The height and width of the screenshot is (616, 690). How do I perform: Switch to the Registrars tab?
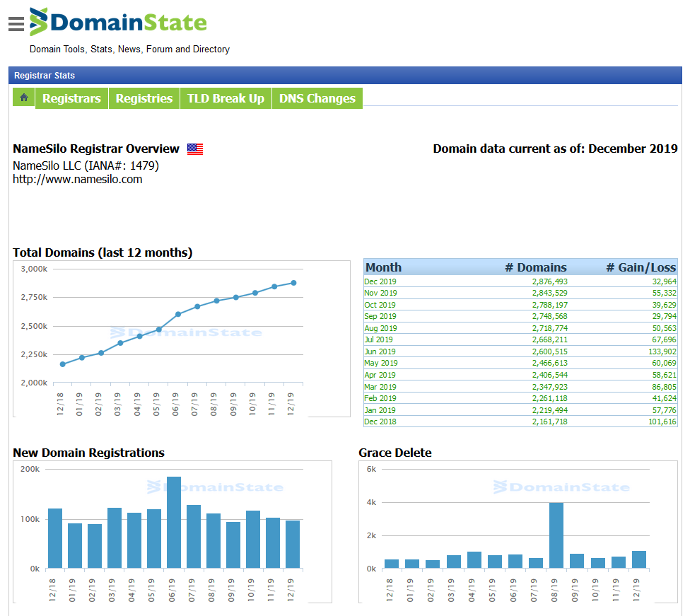pos(71,98)
